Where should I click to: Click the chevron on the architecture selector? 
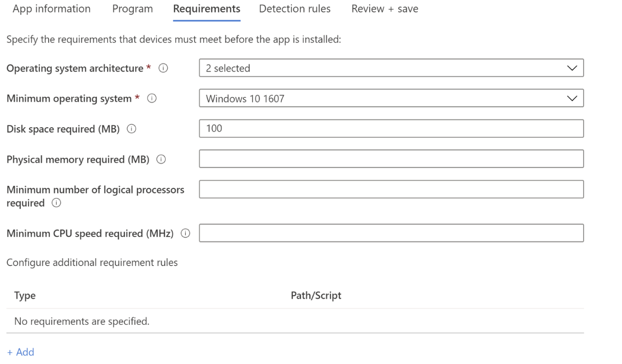coord(571,68)
